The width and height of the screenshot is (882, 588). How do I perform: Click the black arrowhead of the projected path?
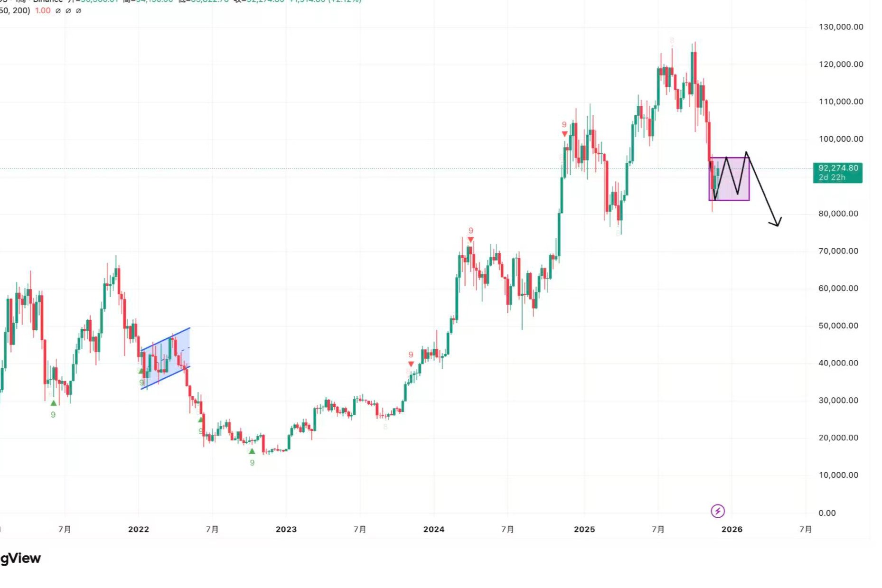777,223
